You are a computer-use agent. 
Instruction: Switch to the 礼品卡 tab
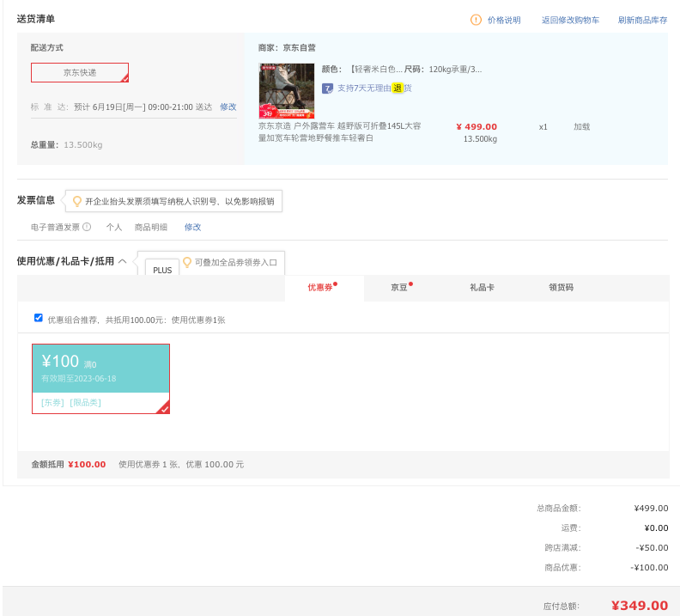482,288
